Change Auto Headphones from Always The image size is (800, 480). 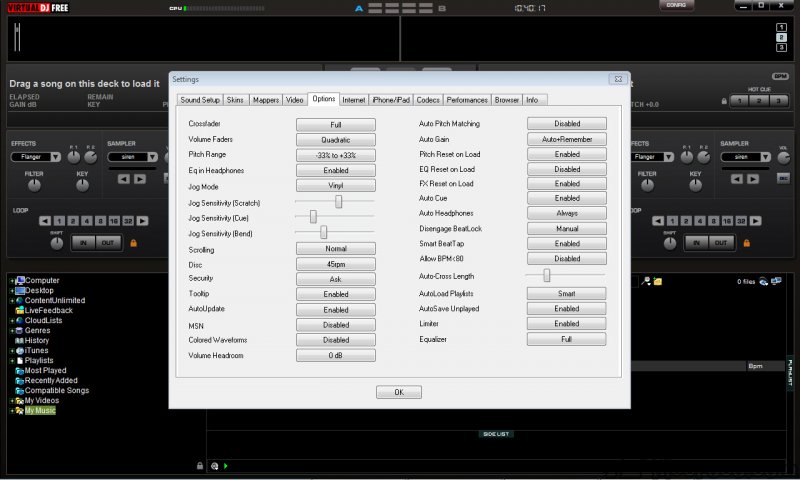pos(567,213)
